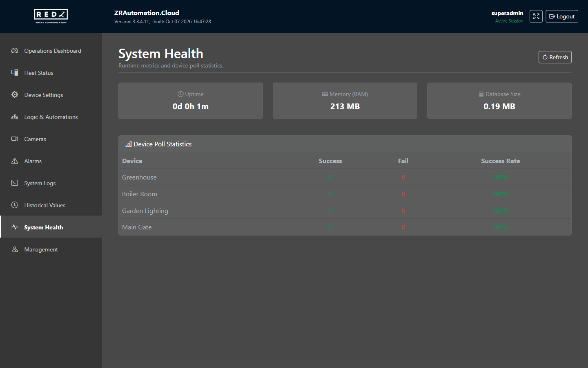Click the Device Settings gear icon
The height and width of the screenshot is (368, 588).
click(x=15, y=95)
